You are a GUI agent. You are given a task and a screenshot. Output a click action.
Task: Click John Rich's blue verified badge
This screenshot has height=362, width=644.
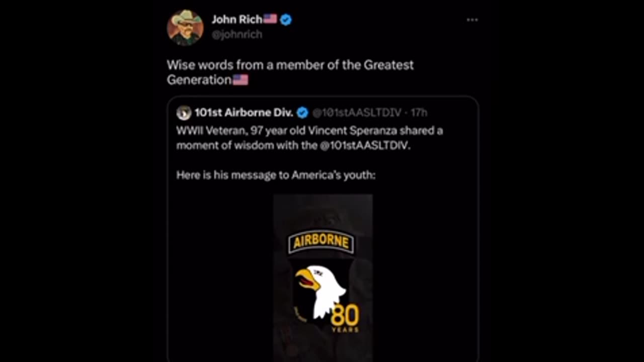286,20
